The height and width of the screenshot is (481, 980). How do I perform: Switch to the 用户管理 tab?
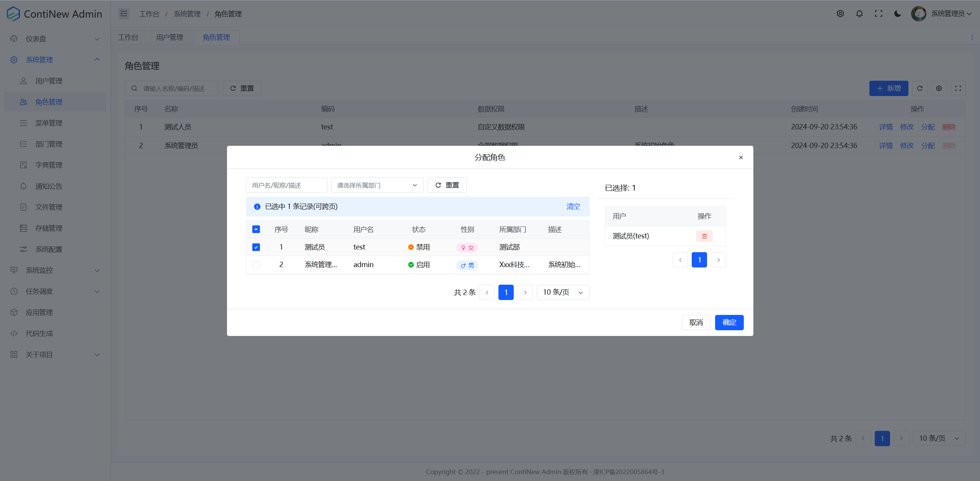point(170,37)
